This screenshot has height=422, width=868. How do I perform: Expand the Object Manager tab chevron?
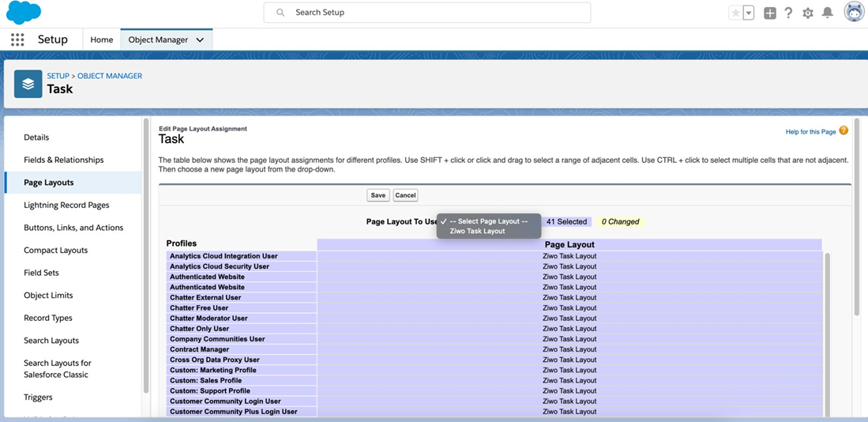click(x=201, y=40)
